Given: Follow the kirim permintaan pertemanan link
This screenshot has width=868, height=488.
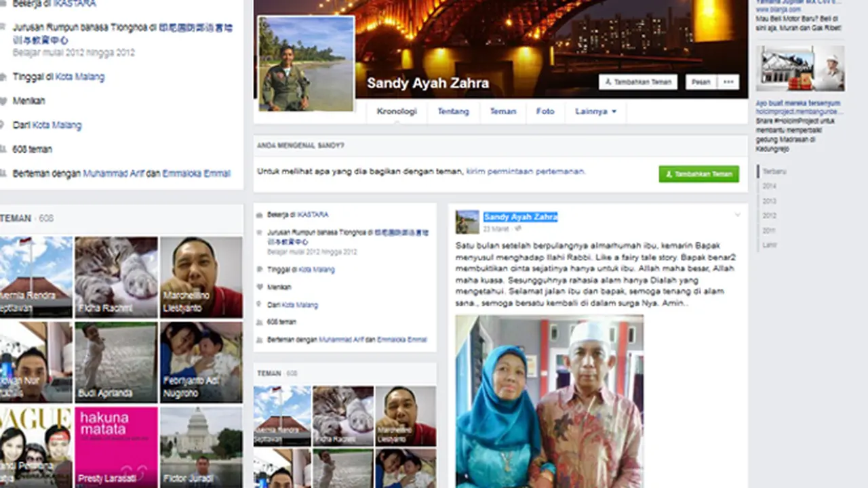Looking at the screenshot, I should coord(525,171).
